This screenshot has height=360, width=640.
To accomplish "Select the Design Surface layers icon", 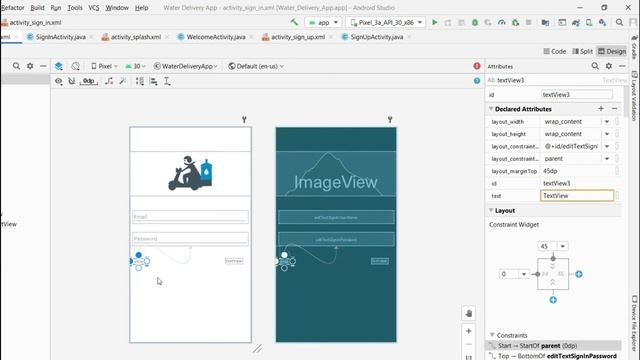I will (x=59, y=66).
